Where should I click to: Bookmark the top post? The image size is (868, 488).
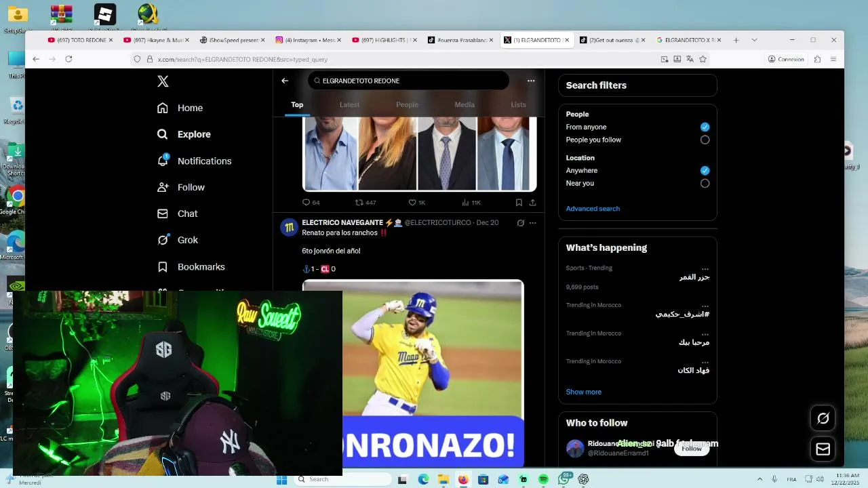point(519,202)
